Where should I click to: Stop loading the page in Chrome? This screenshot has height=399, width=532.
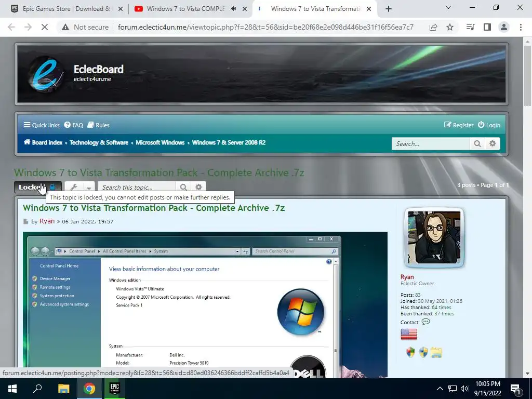[x=45, y=27]
